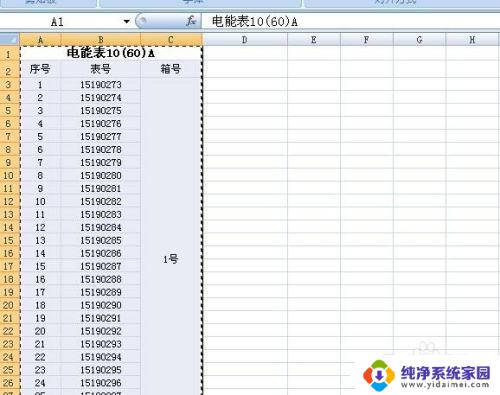This screenshot has height=395, width=500.
Task: Click the 箱号 header cell
Action: pos(171,69)
